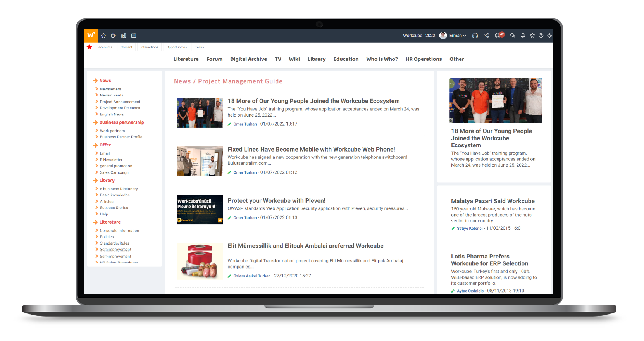Open the Tasks tab
Screen dimensions: 644x341
coord(200,47)
